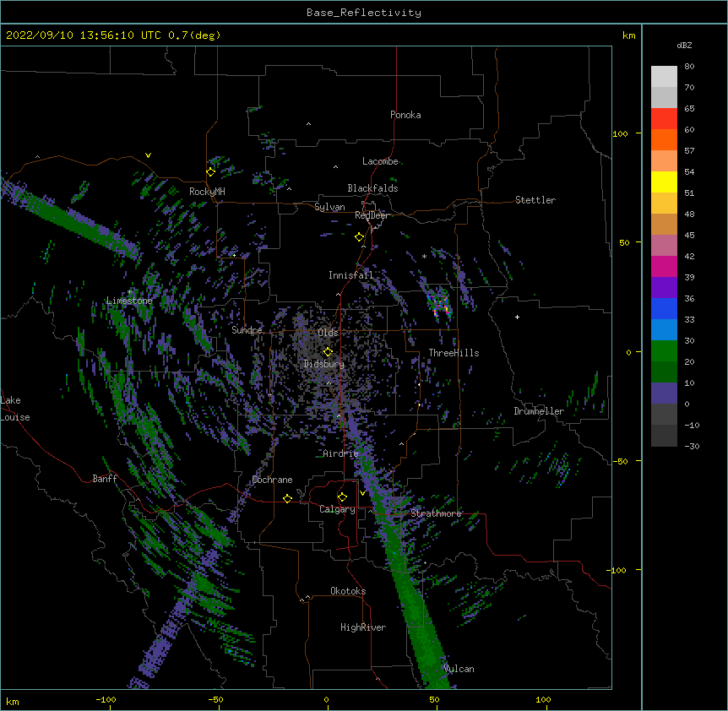The image size is (728, 711).
Task: Pick the white swatch between 80 and 70
Action: (664, 77)
